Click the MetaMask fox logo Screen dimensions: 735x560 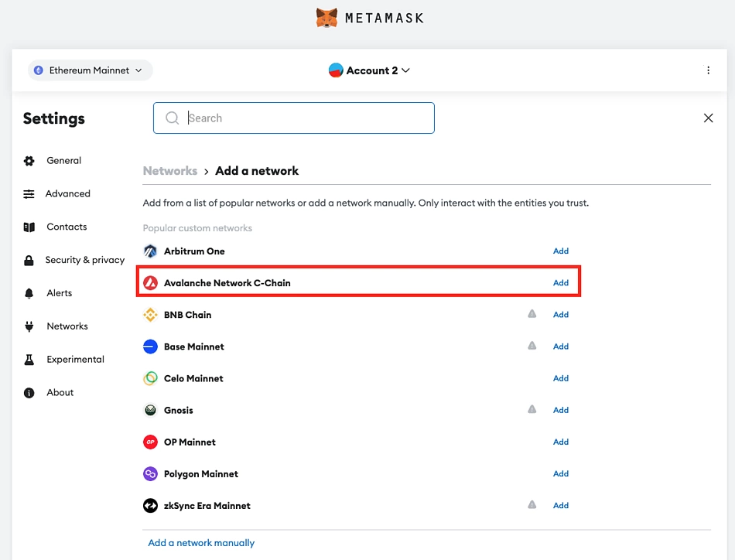click(326, 18)
